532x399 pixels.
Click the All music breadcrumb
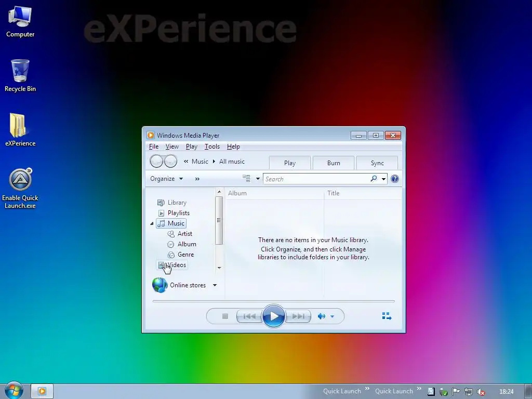tap(232, 162)
